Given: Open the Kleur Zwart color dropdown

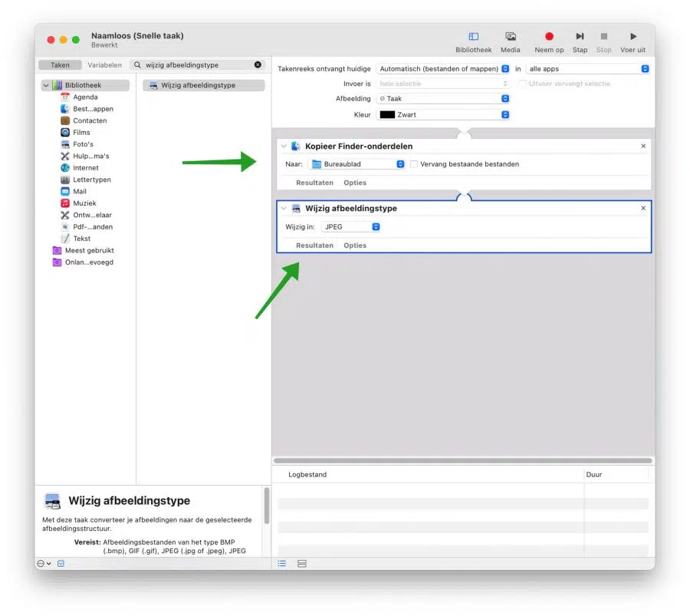Looking at the screenshot, I should pos(442,115).
